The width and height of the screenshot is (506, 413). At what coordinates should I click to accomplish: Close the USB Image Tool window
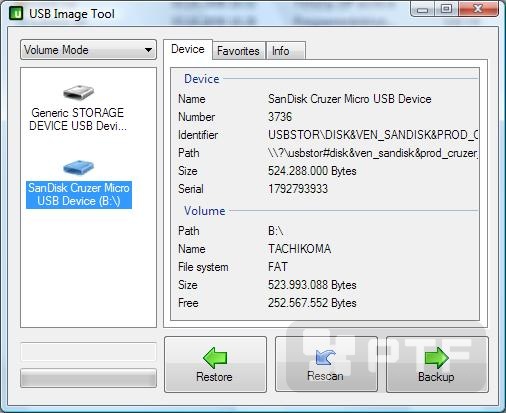click(478, 9)
